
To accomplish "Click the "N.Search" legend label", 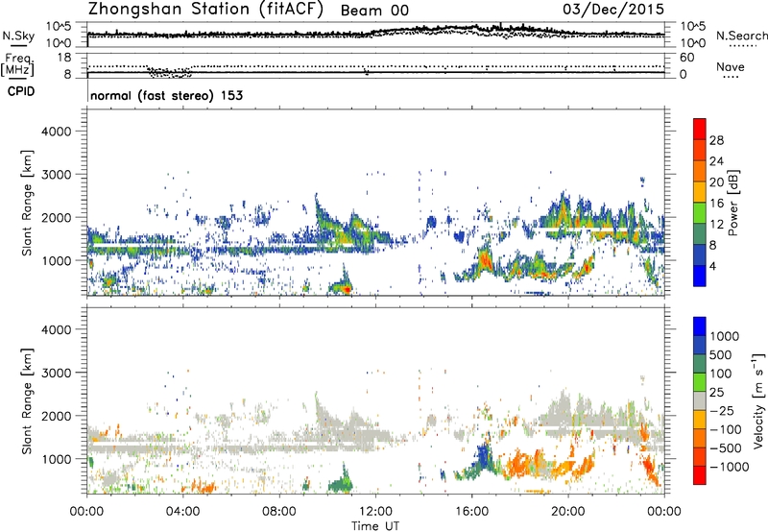I will coord(741,36).
